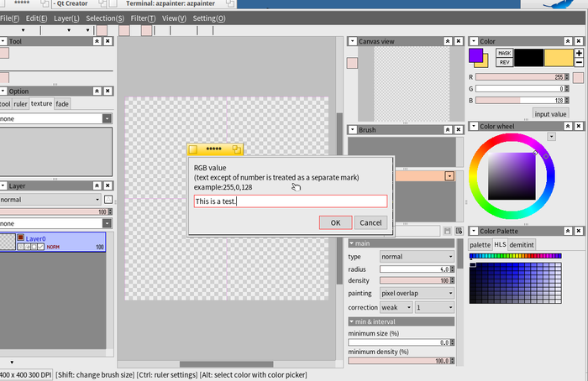This screenshot has width=588, height=381.
Task: Click the purple foreground color swatch
Action: click(475, 55)
